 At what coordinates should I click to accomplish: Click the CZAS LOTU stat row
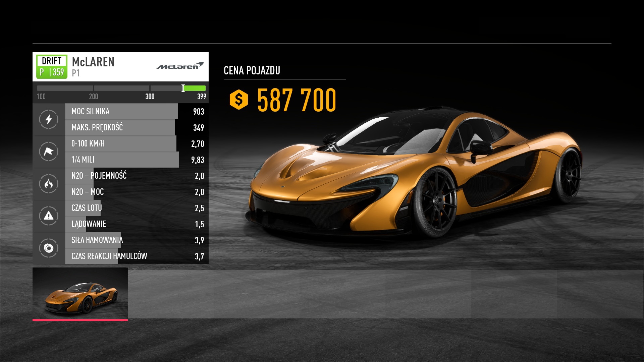coord(136,208)
